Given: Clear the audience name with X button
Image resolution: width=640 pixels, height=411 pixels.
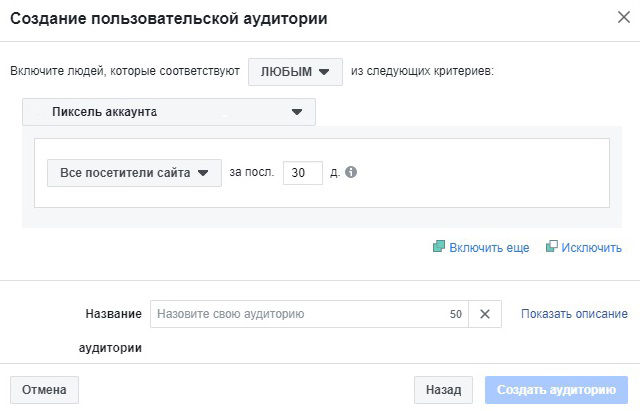Looking at the screenshot, I should 485,314.
